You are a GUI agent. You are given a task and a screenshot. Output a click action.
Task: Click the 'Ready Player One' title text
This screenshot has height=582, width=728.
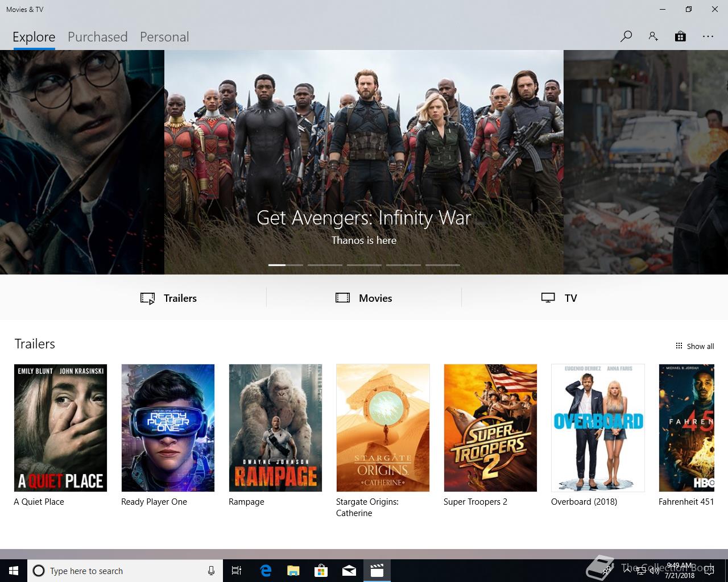point(154,502)
